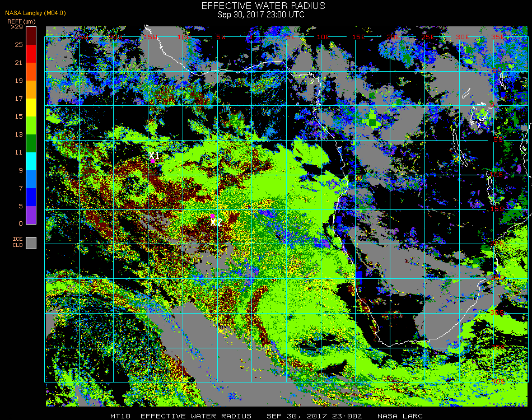This screenshot has height=420, width=532.
Task: Click the '30E' longitude label
Action: [x=463, y=37]
